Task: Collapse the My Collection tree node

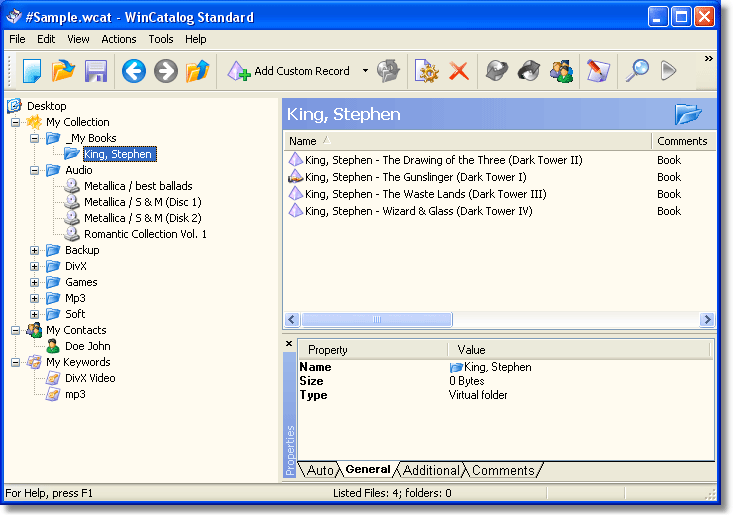Action: click(15, 122)
